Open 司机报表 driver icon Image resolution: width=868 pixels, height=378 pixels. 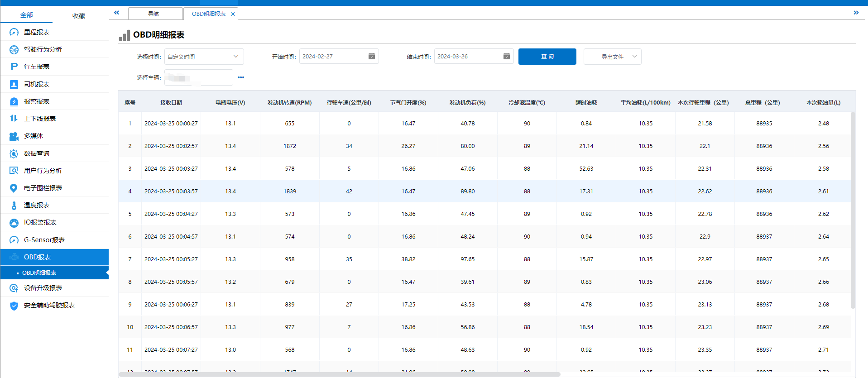click(x=14, y=84)
